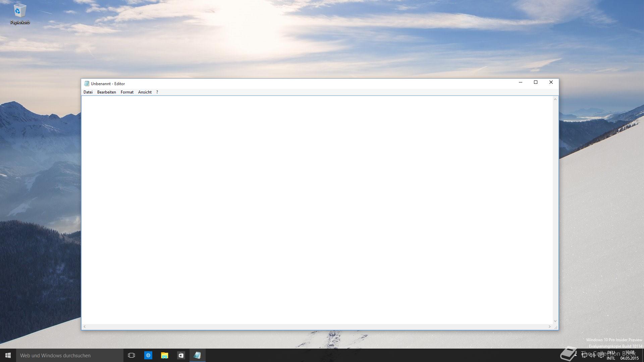Click the vertical scrollbar up arrow
Viewport: 644px width, 362px height.
(x=555, y=99)
